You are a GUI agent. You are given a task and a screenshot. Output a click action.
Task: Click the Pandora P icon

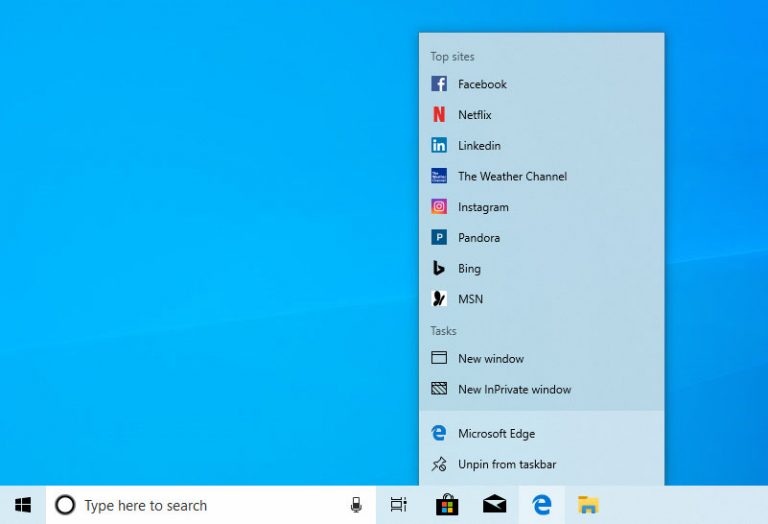tap(438, 238)
